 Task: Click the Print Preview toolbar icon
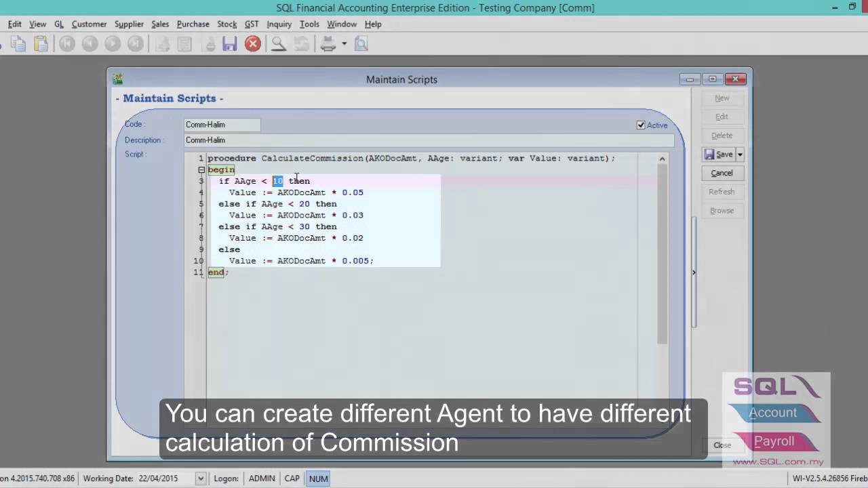(361, 44)
